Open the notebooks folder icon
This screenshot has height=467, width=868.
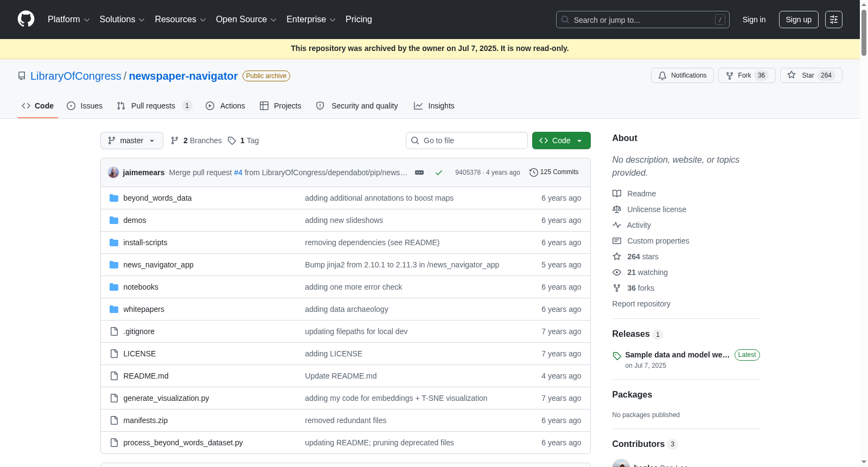(114, 287)
